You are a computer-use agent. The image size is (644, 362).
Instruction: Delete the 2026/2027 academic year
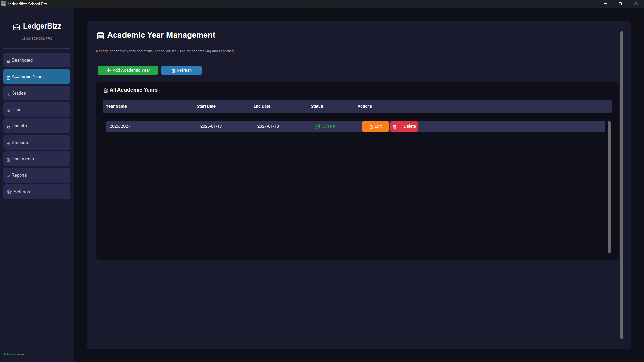tap(404, 126)
